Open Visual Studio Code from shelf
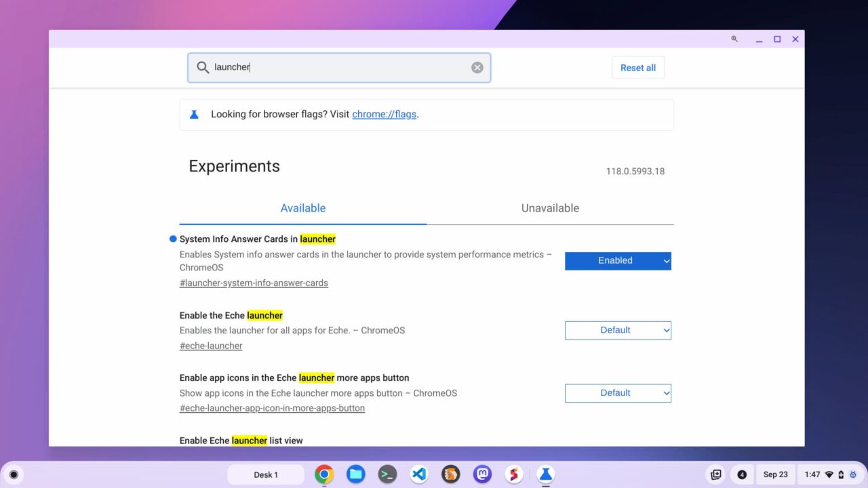The width and height of the screenshot is (868, 488). (x=419, y=474)
